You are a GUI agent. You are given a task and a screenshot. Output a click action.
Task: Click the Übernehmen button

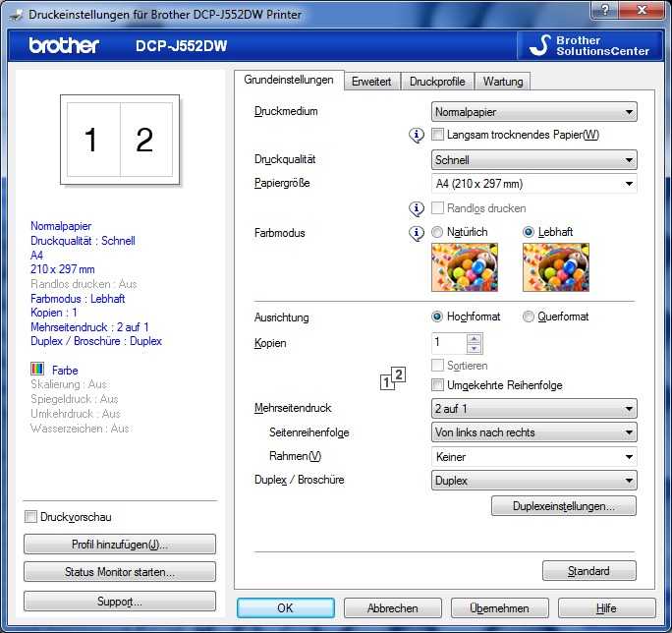500,608
